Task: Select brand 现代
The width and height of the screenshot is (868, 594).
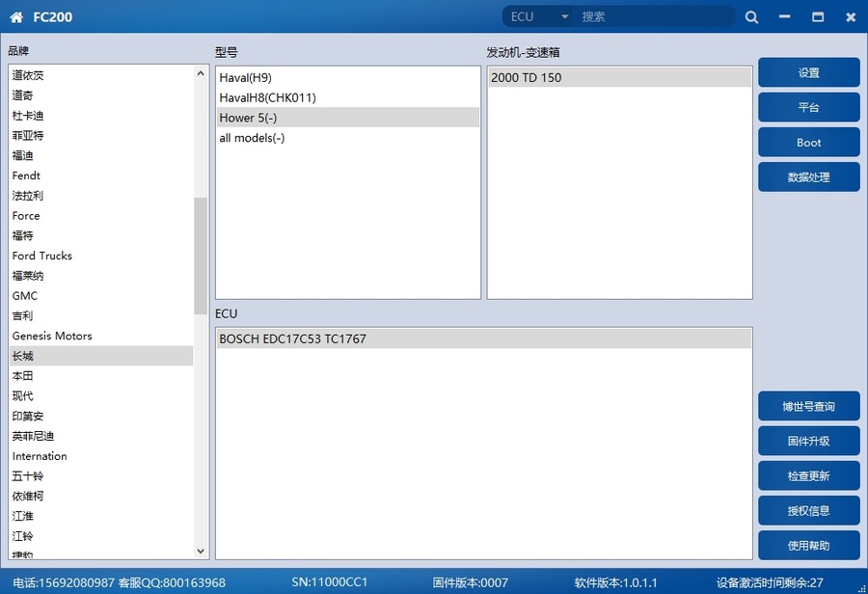Action: pyautogui.click(x=101, y=395)
